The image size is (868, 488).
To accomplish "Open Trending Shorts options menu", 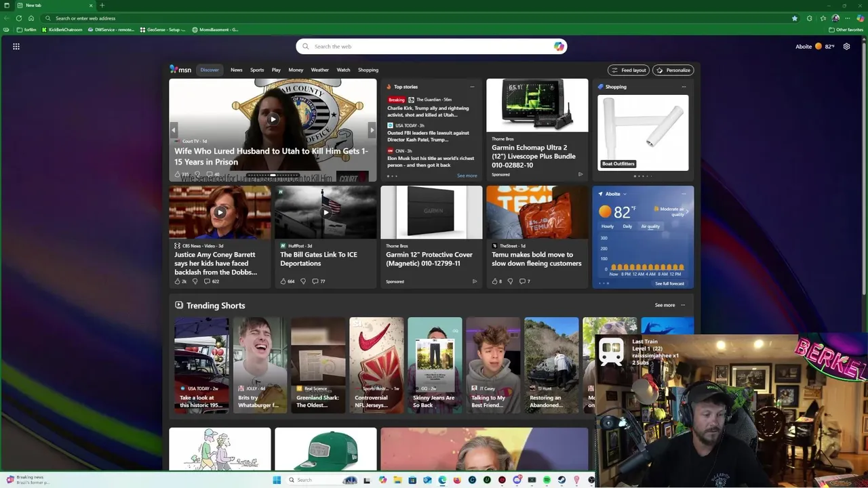I will 683,305.
